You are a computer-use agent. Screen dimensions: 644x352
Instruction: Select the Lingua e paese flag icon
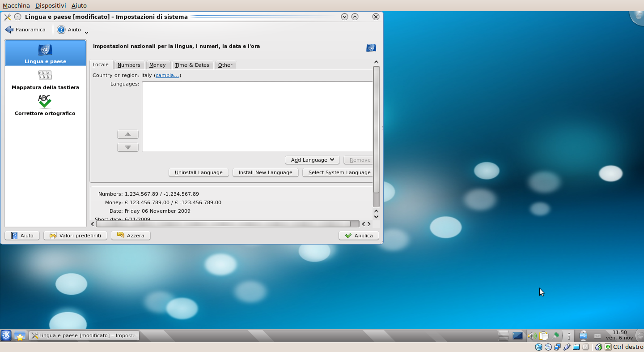45,50
